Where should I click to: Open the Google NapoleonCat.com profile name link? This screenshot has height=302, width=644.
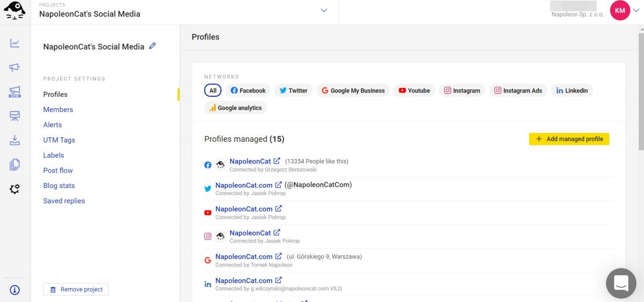[x=244, y=256]
